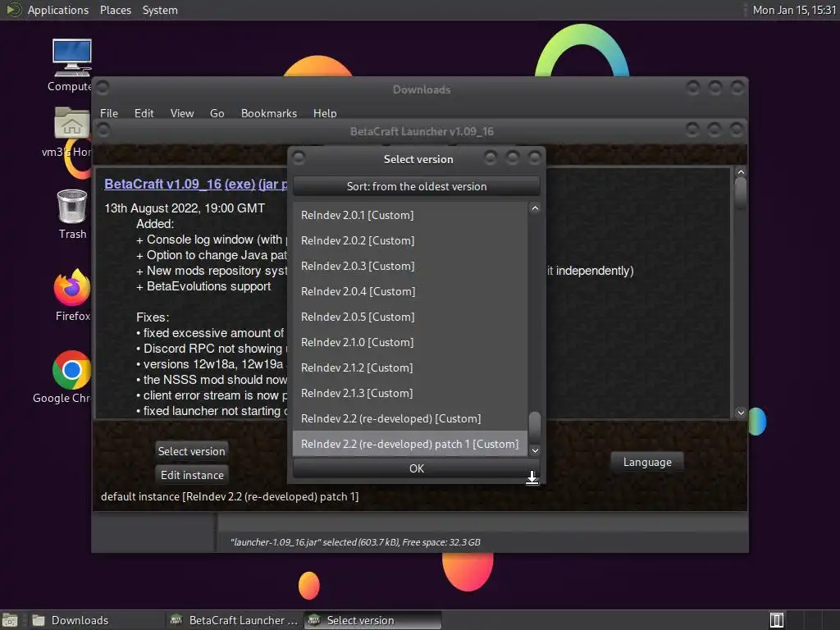Viewport: 840px width, 630px height.
Task: Click the MATE logo icon beside Applications
Action: pyautogui.click(x=13, y=10)
